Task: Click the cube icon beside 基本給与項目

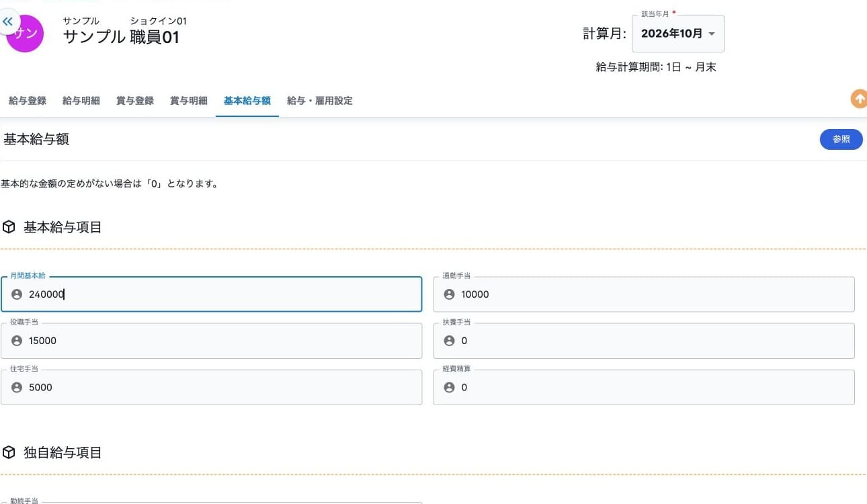Action: 9,227
